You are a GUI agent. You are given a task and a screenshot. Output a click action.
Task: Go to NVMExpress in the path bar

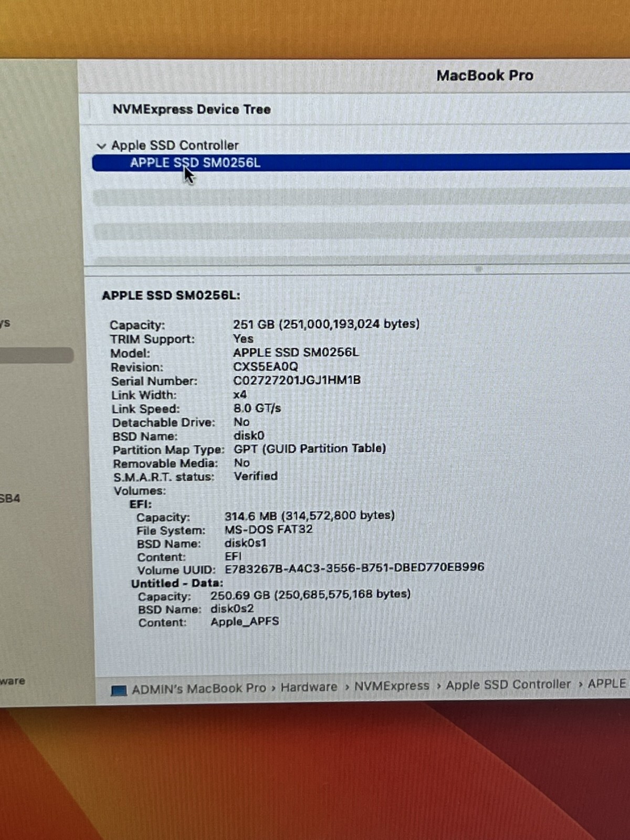click(392, 686)
